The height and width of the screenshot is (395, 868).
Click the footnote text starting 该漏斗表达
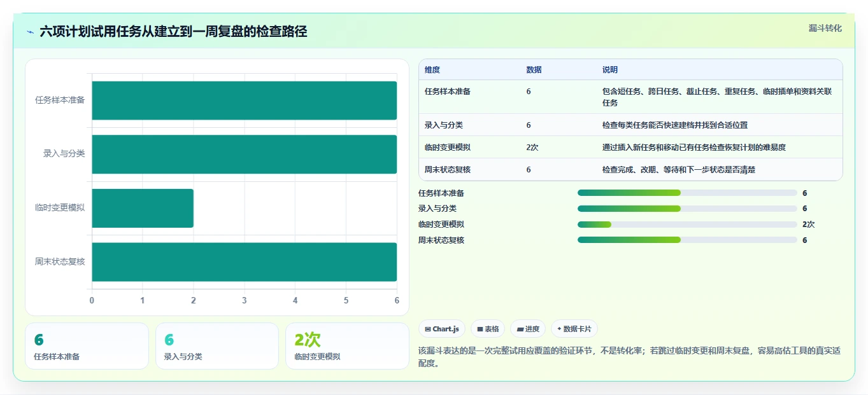pyautogui.click(x=629, y=357)
